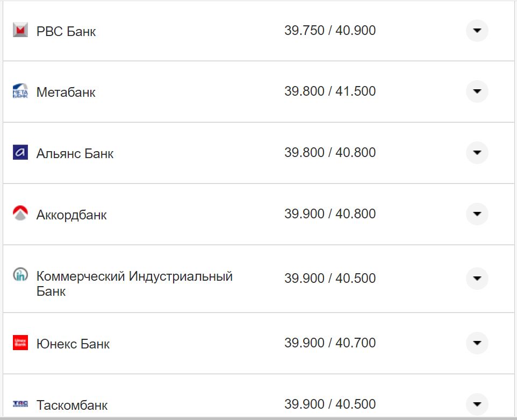This screenshot has width=517, height=420.
Task: Expand the Юнекс Банк row
Action: [477, 343]
